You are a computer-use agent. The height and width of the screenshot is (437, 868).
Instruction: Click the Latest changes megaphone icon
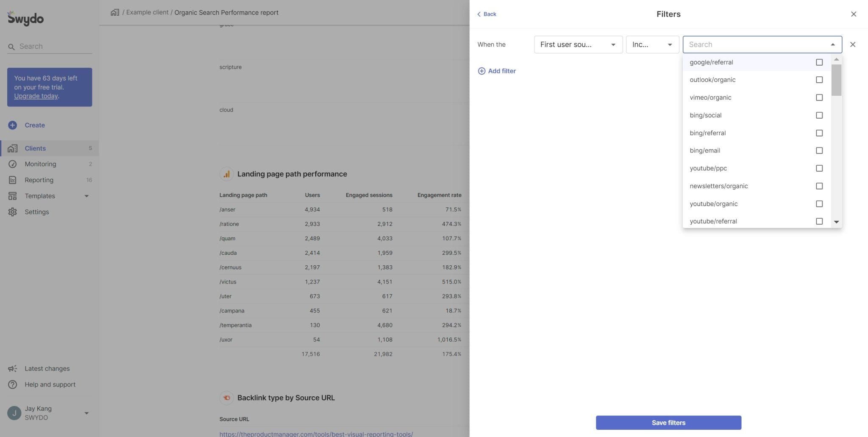pos(13,368)
